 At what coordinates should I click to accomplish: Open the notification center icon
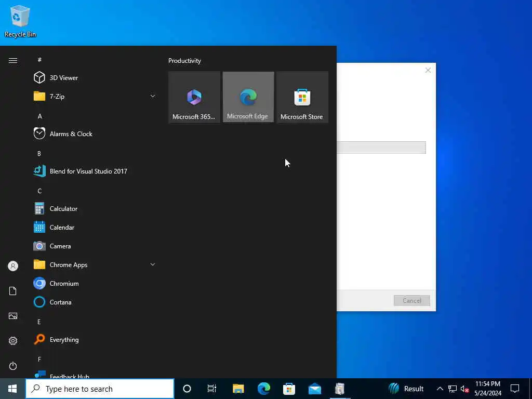click(515, 389)
